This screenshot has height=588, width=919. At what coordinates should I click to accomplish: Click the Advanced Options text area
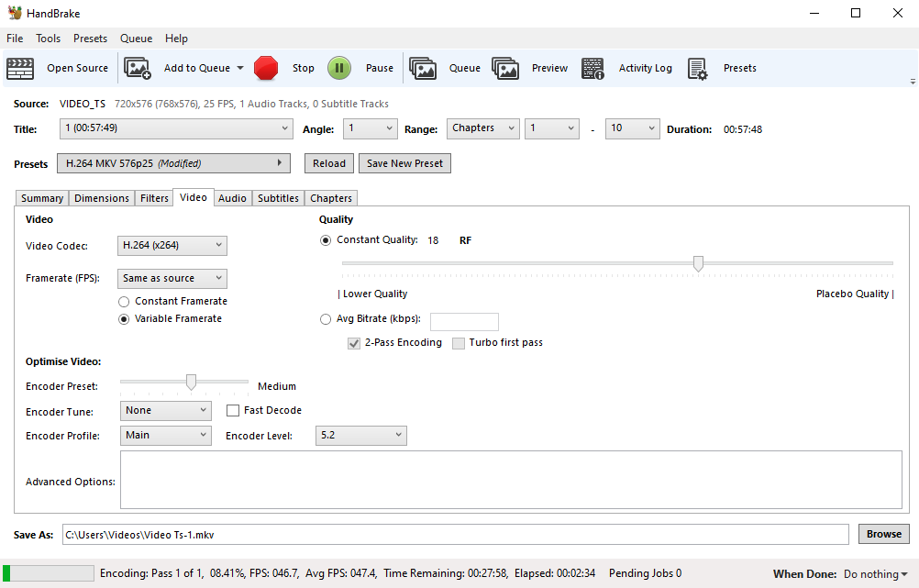point(511,480)
